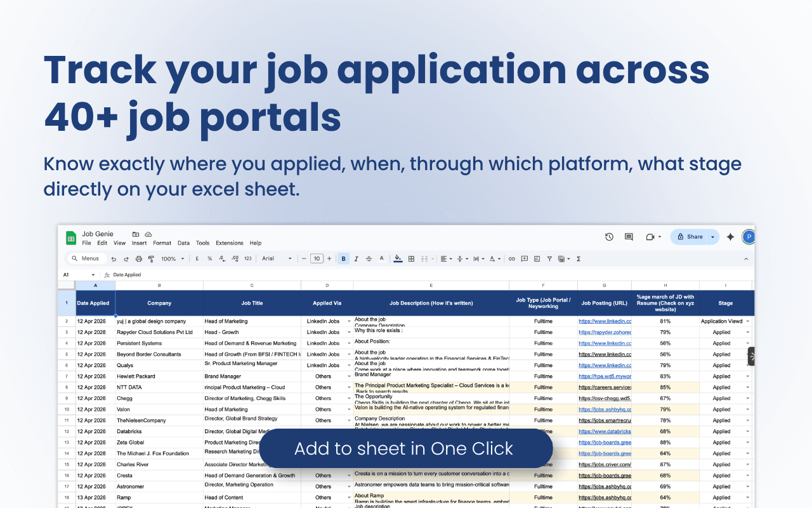Toggle strikethrough formatting
The width and height of the screenshot is (812, 508).
(x=369, y=258)
